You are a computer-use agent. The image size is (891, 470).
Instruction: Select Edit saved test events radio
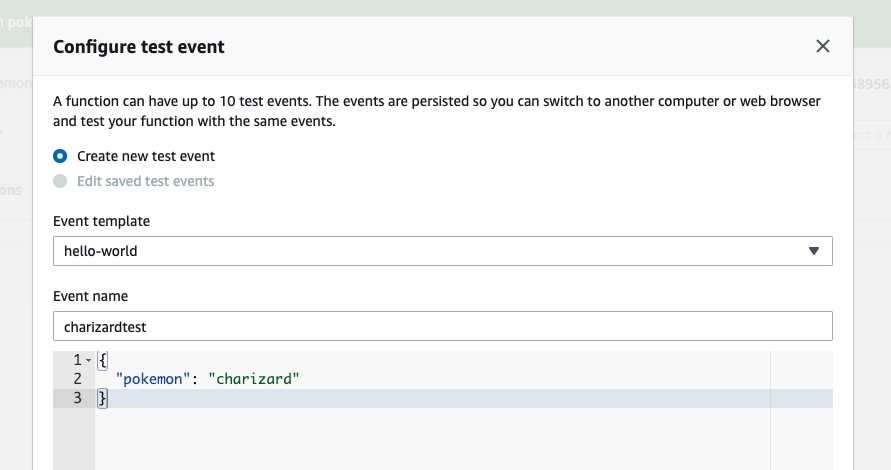point(60,181)
